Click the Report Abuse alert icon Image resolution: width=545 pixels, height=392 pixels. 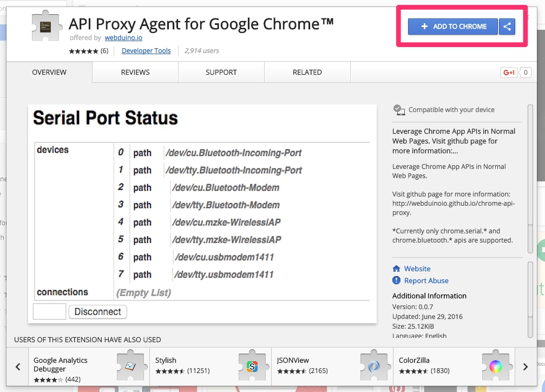click(396, 280)
